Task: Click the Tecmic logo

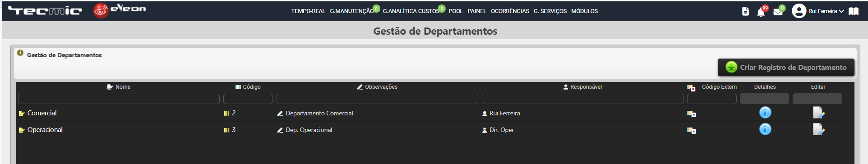Action: pyautogui.click(x=45, y=10)
